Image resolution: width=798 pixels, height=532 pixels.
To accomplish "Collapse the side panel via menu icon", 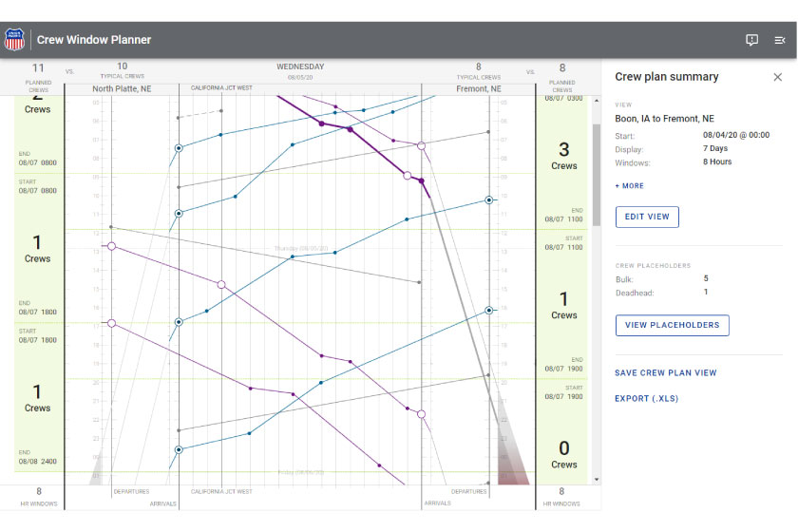I will tap(780, 40).
